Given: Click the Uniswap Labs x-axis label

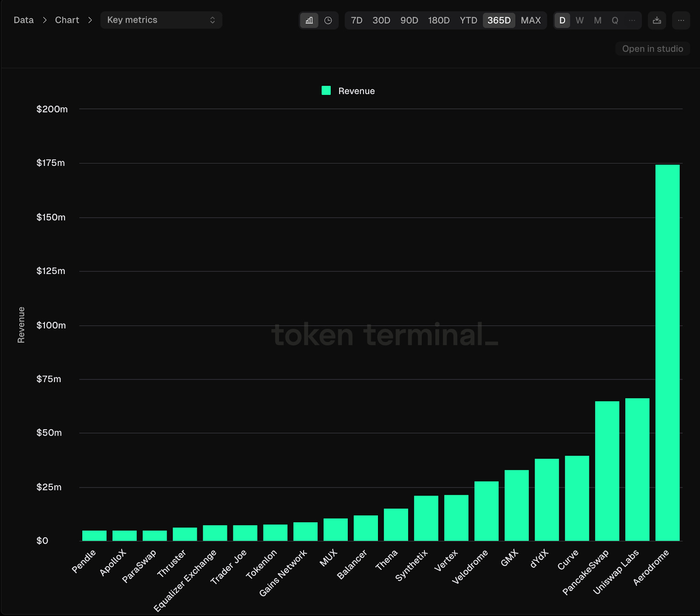Looking at the screenshot, I should point(616,572).
